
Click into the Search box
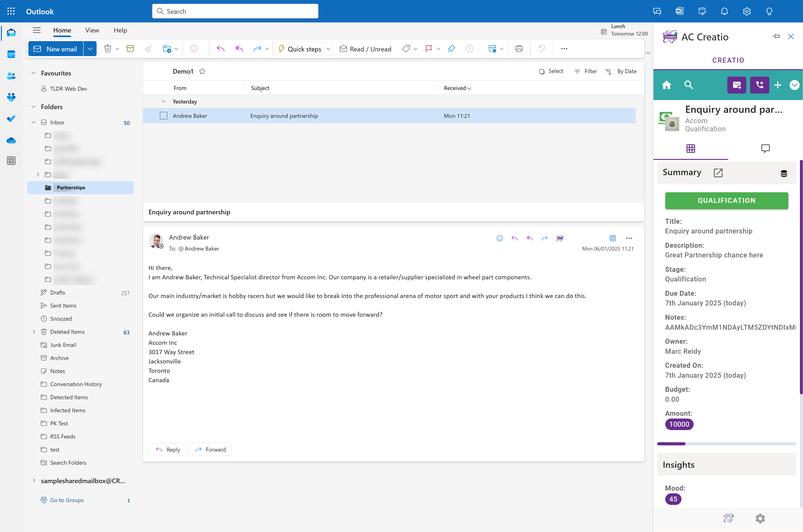pyautogui.click(x=235, y=11)
